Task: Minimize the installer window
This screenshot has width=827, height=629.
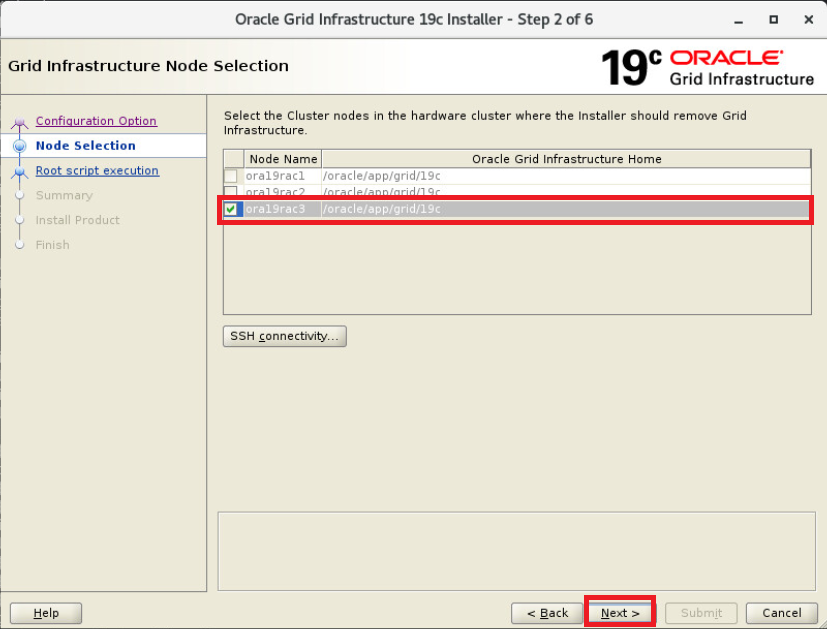Action: (x=738, y=20)
